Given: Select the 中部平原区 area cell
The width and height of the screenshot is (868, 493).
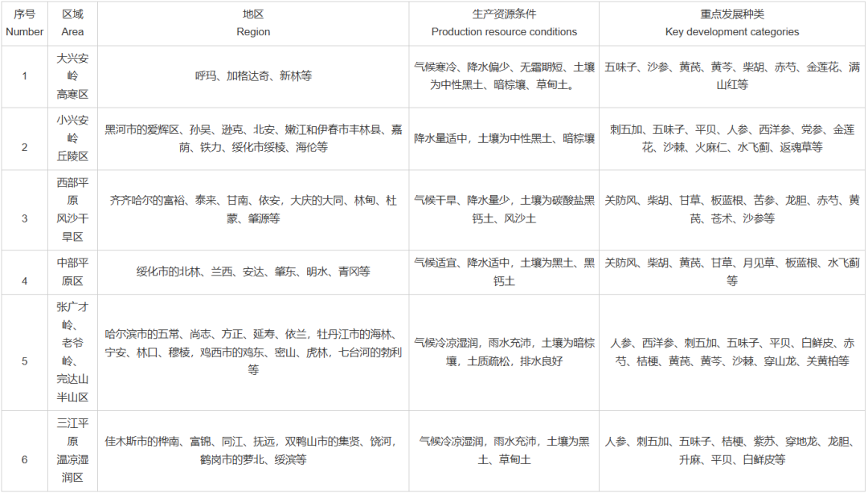Looking at the screenshot, I should pos(72,271).
